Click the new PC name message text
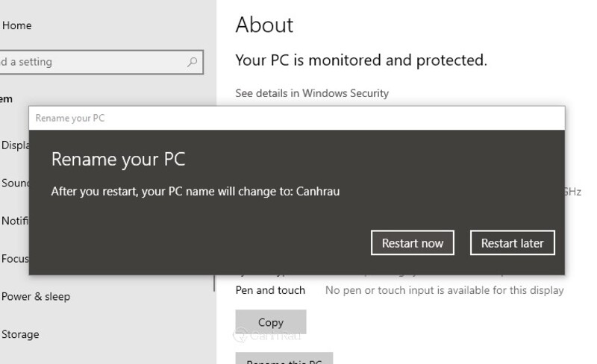The height and width of the screenshot is (364, 597). point(196,191)
